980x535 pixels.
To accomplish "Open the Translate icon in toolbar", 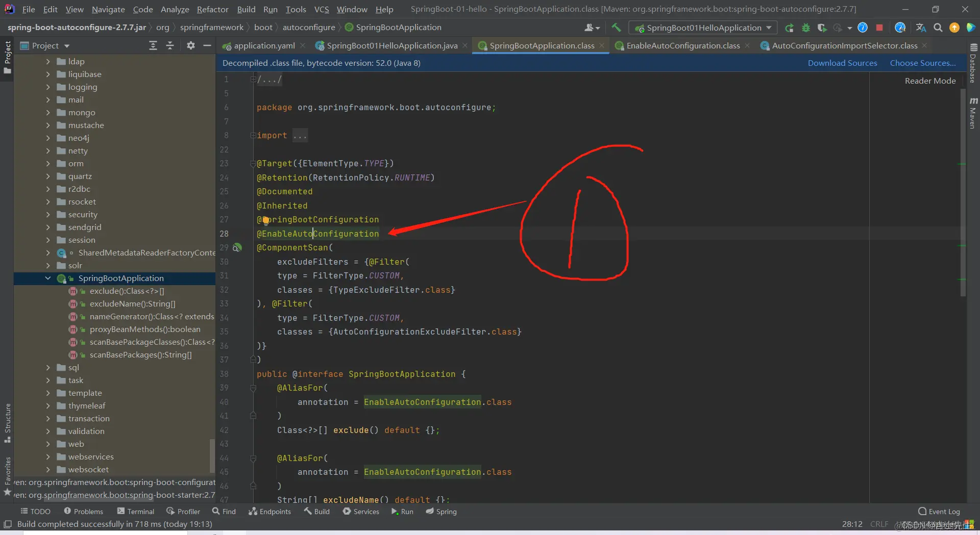I will click(x=921, y=28).
